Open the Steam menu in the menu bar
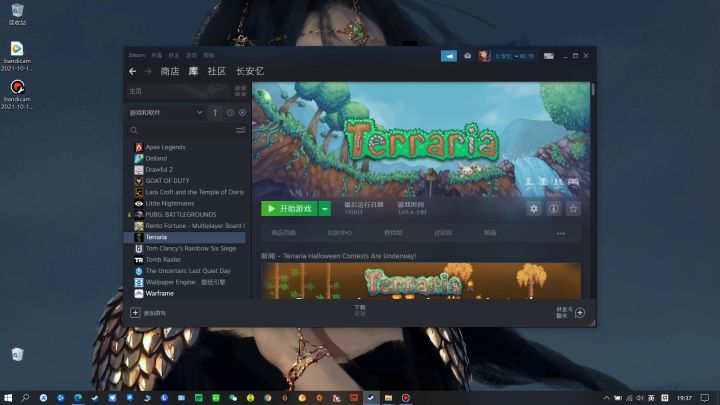Viewport: 720px width, 405px height. 136,55
